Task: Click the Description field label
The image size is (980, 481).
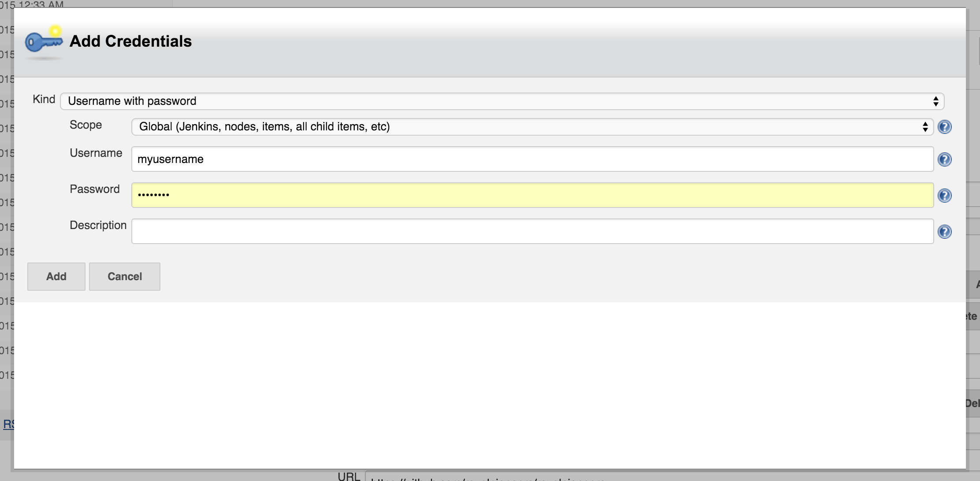Action: pyautogui.click(x=98, y=226)
